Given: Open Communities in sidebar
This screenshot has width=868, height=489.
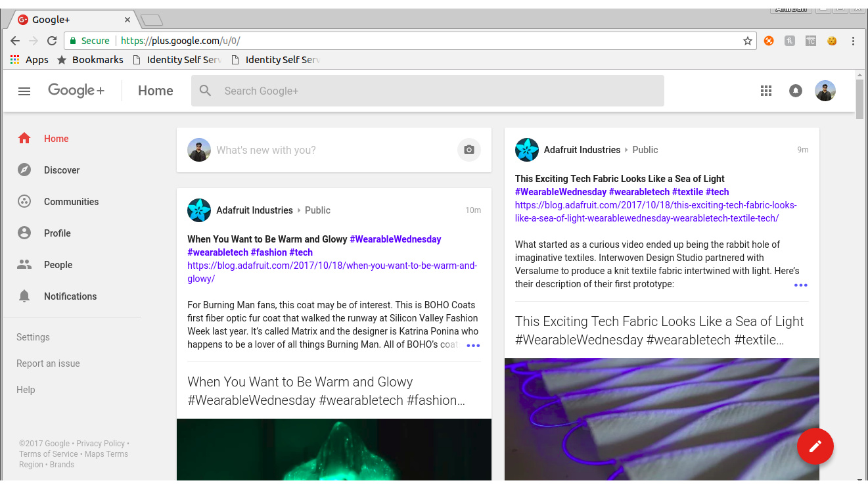Looking at the screenshot, I should (x=71, y=202).
